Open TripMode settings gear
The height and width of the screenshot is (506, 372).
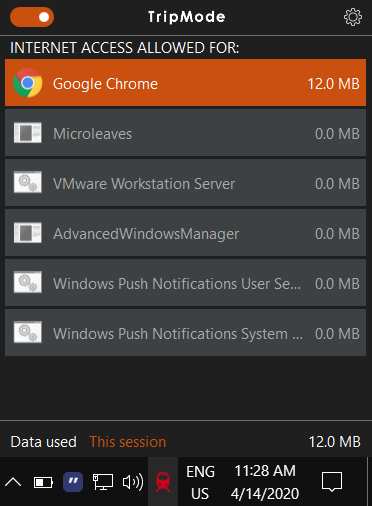point(353,17)
